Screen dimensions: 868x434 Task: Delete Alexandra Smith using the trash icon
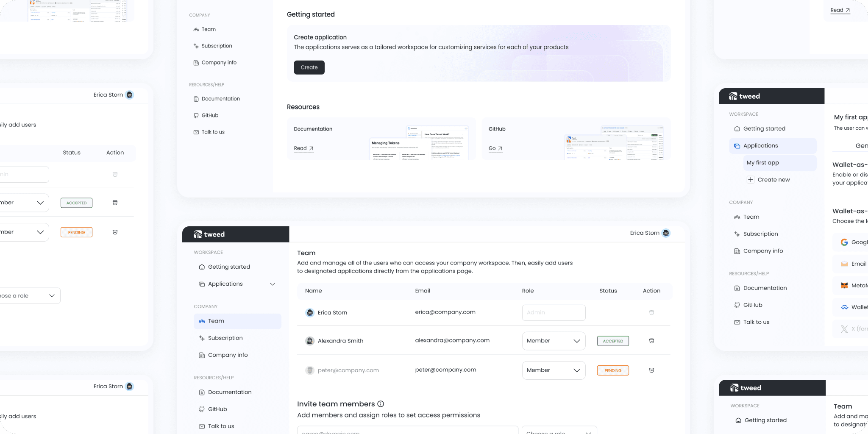[x=652, y=341]
